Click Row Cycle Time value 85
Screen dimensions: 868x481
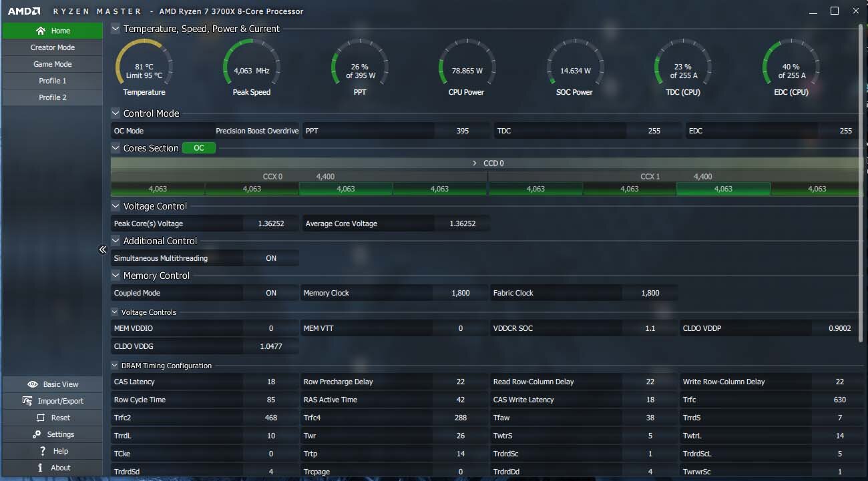[271, 400]
